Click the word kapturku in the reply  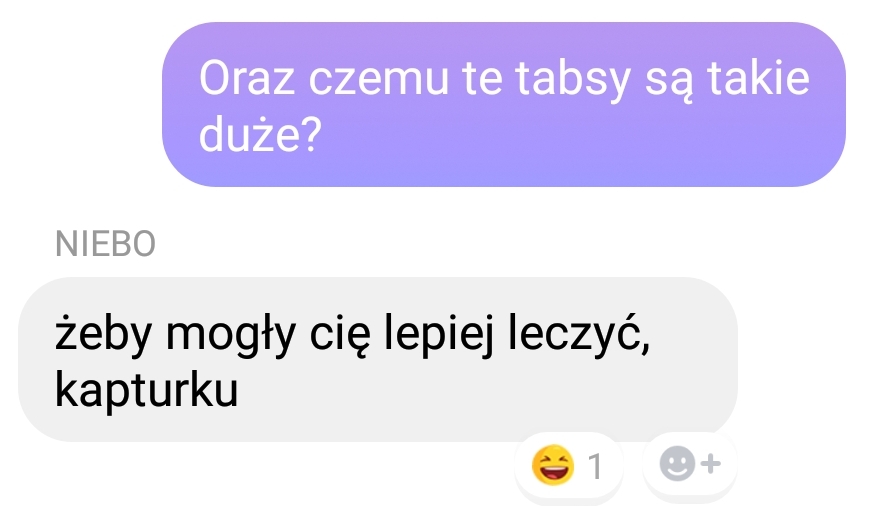click(147, 391)
